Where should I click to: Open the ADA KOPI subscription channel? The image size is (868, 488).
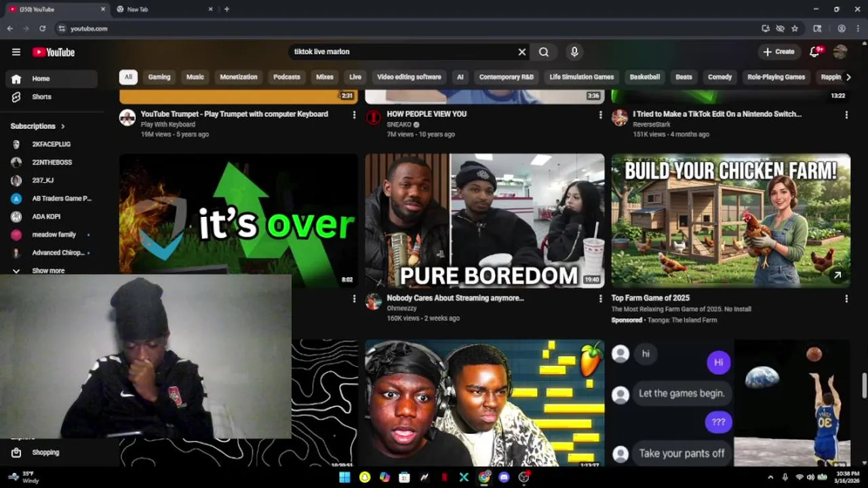point(51,216)
